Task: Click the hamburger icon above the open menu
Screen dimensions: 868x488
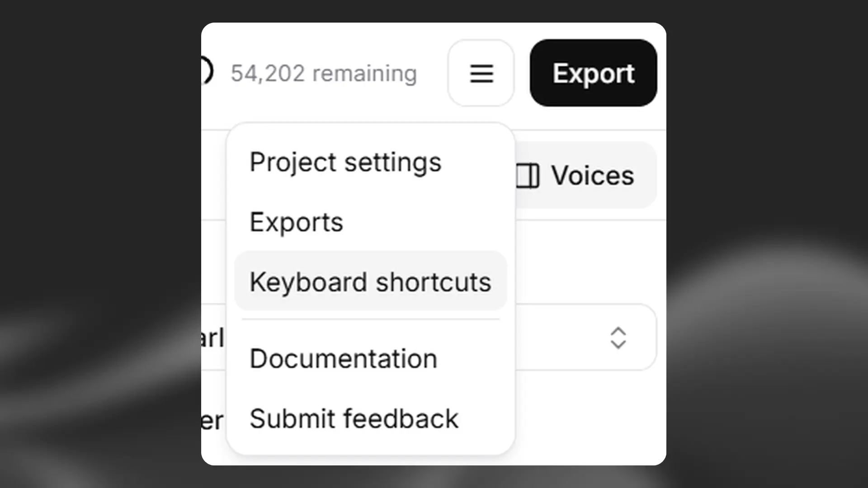Action: tap(481, 73)
